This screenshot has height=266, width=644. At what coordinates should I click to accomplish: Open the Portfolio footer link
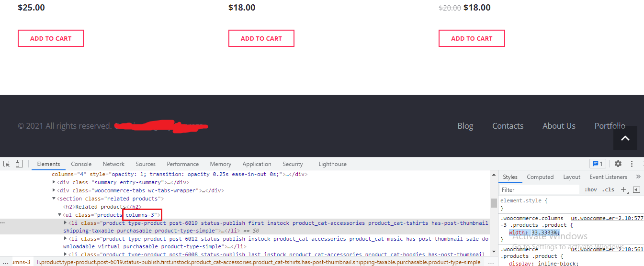click(x=610, y=126)
